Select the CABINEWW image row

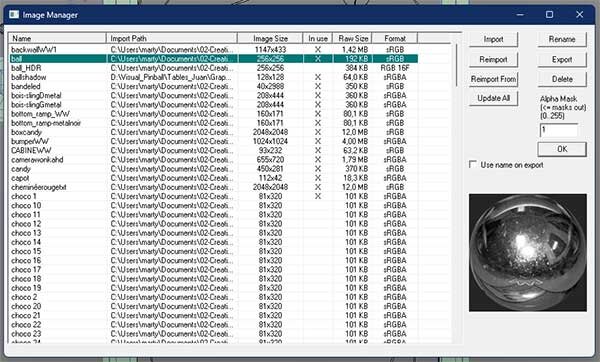click(x=213, y=150)
